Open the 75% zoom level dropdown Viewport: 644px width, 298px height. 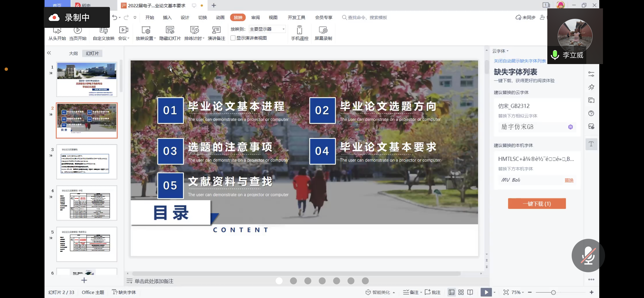517,292
